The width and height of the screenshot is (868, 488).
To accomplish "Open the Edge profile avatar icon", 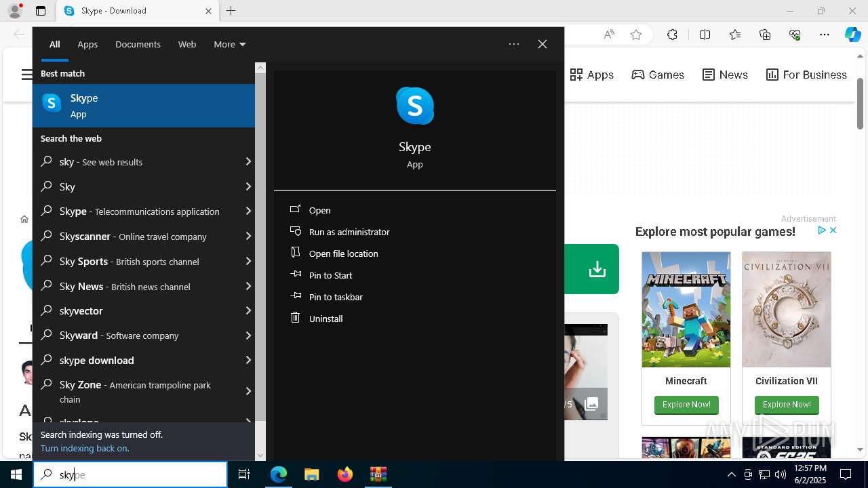I will pos(15,11).
